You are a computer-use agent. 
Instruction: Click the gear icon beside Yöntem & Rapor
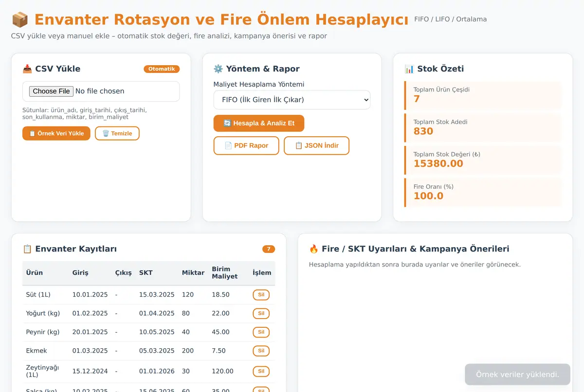point(219,69)
